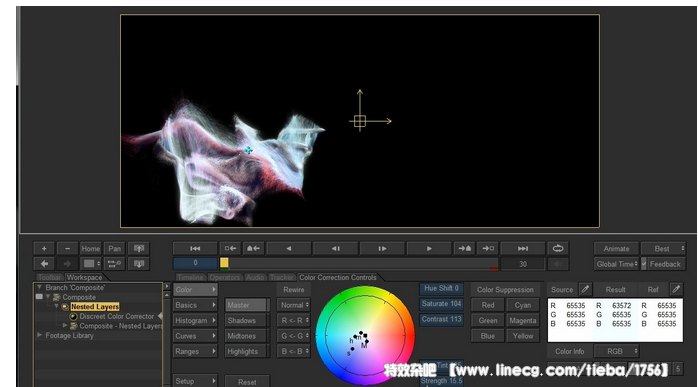This screenshot has height=387, width=698.
Task: Open the schematic node view icon
Action: 114,264
